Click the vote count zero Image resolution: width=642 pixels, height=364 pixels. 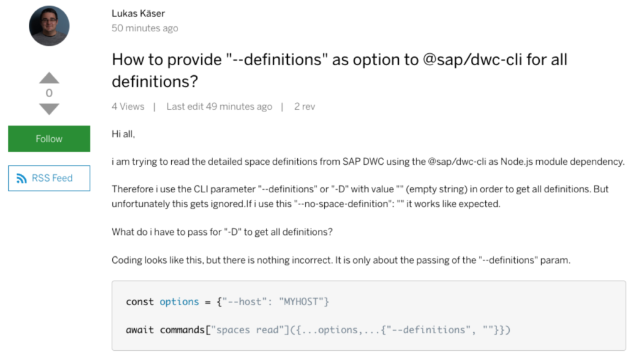click(49, 93)
